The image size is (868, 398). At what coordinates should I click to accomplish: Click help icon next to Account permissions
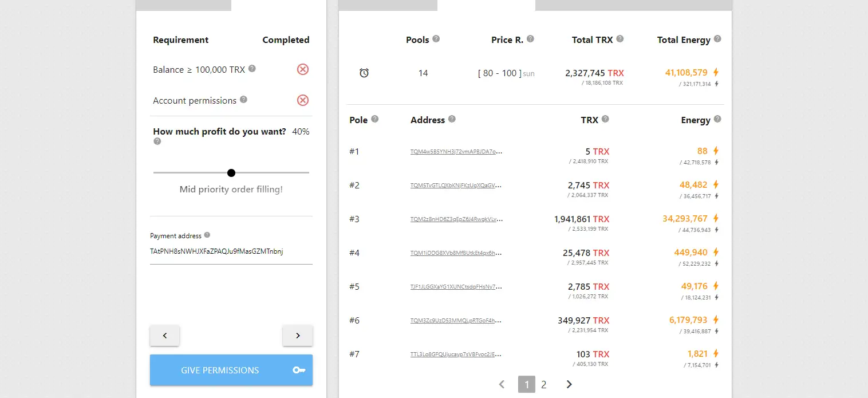[243, 100]
